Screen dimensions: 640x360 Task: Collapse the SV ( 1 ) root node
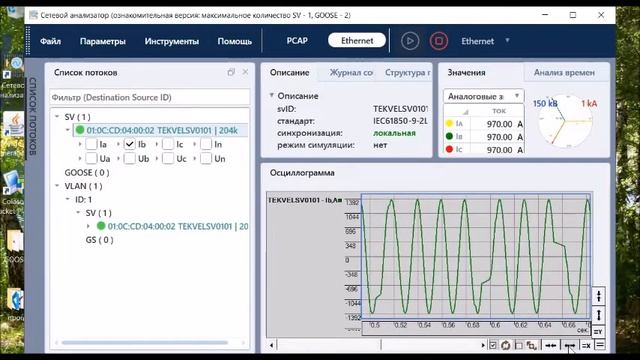click(x=57, y=117)
